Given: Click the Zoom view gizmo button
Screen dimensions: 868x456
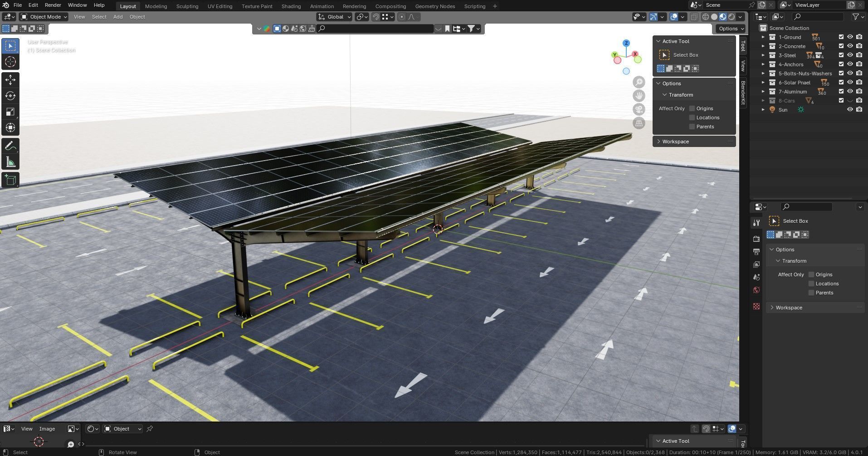Looking at the screenshot, I should pos(639,82).
